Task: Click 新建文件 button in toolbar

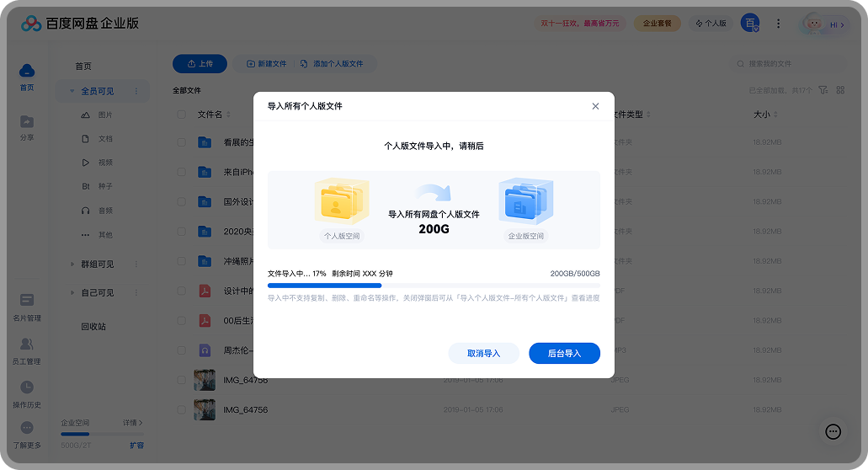Action: 267,64
